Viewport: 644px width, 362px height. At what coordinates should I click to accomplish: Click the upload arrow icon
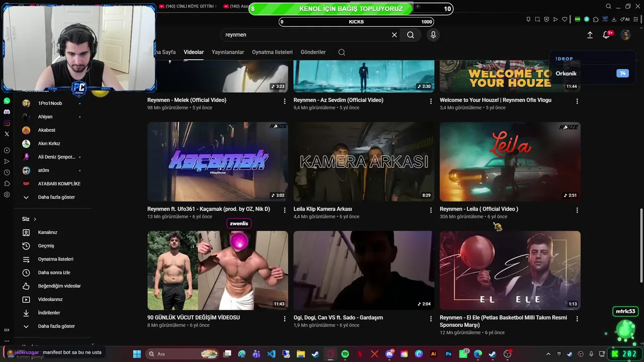[590, 35]
